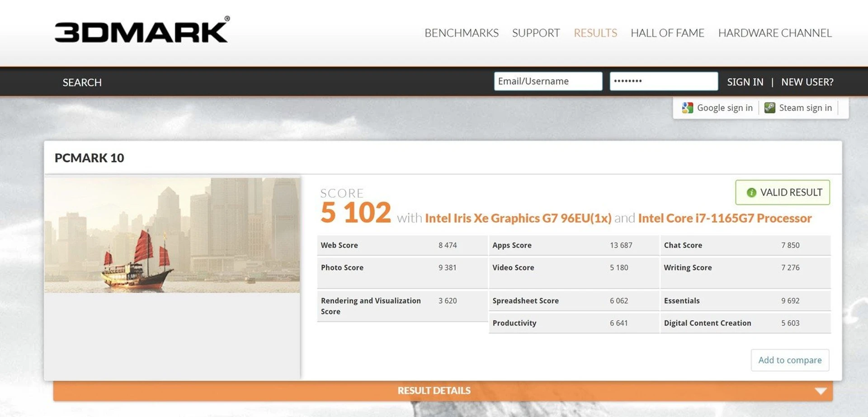868x417 pixels.
Task: Click the Writing Score label
Action: tap(688, 267)
